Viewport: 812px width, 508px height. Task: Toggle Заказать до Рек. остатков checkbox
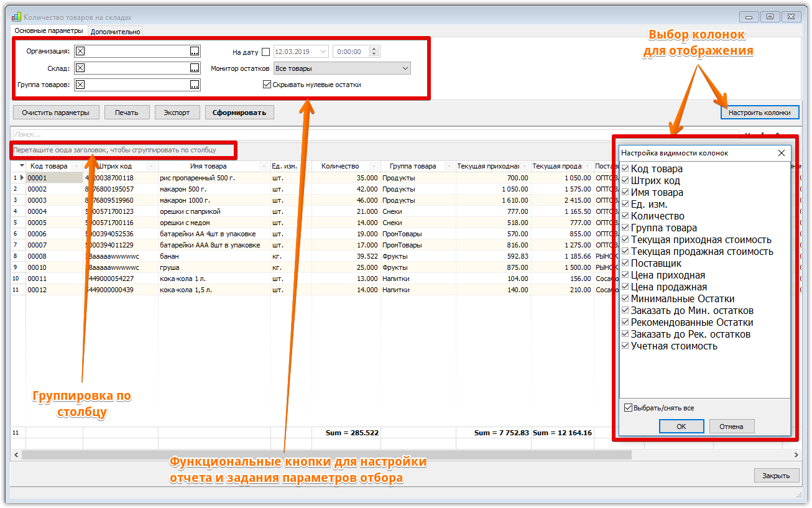coord(626,335)
